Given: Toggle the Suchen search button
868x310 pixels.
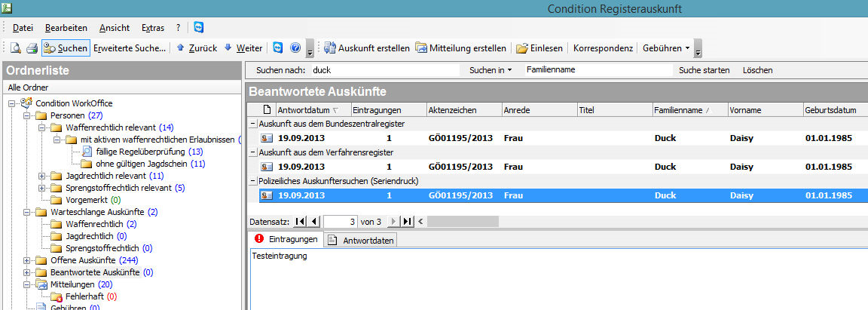Looking at the screenshot, I should tap(66, 48).
